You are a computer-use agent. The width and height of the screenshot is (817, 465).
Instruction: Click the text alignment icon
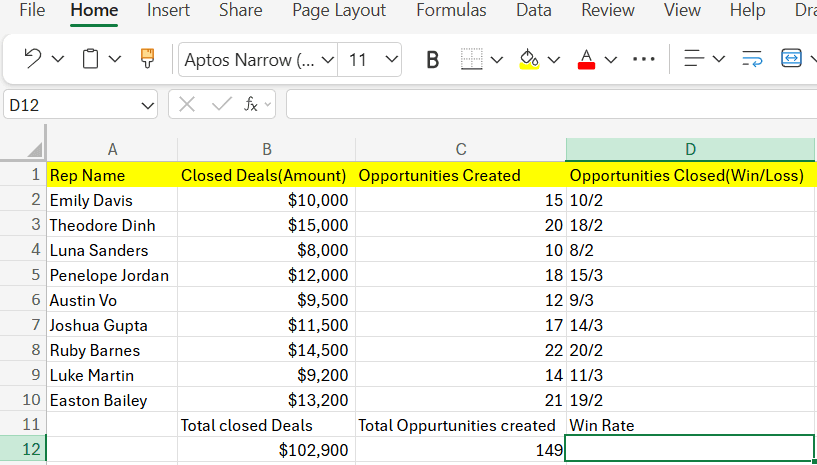tap(694, 59)
